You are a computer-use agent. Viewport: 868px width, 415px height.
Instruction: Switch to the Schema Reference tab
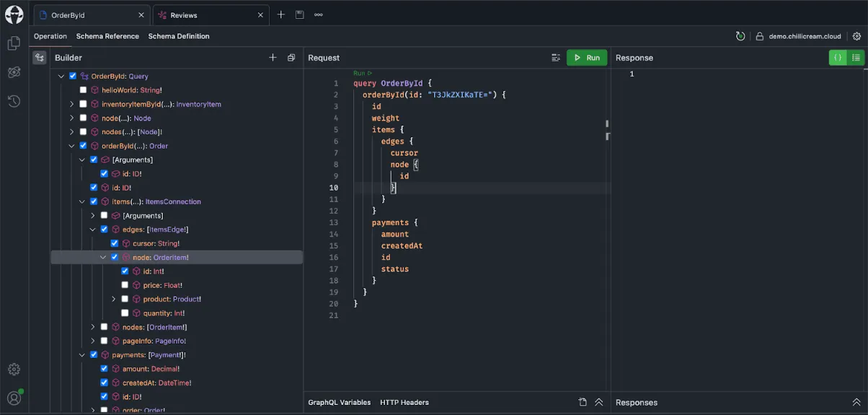(107, 36)
